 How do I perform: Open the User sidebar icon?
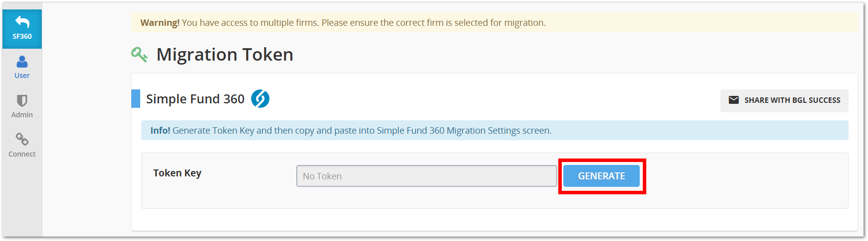(x=22, y=62)
